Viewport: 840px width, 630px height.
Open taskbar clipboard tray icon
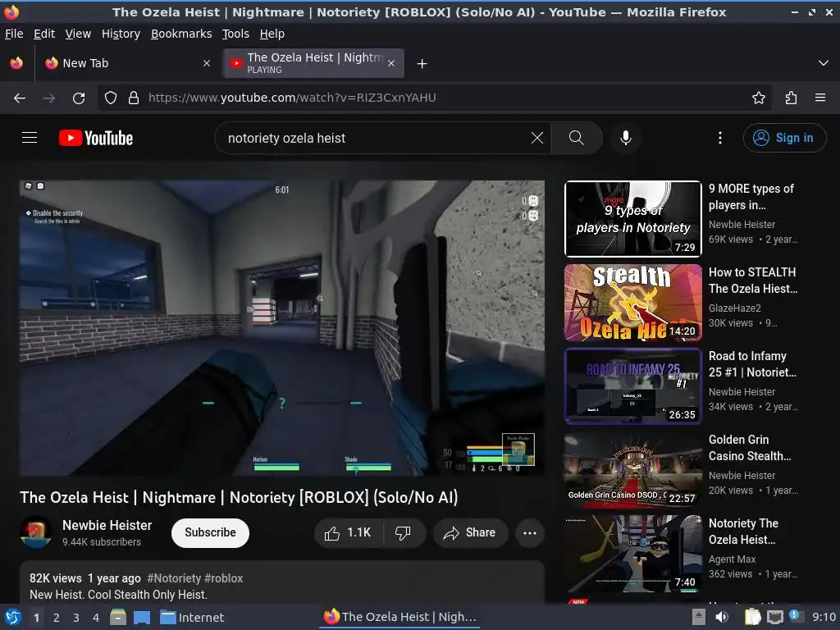point(752,617)
